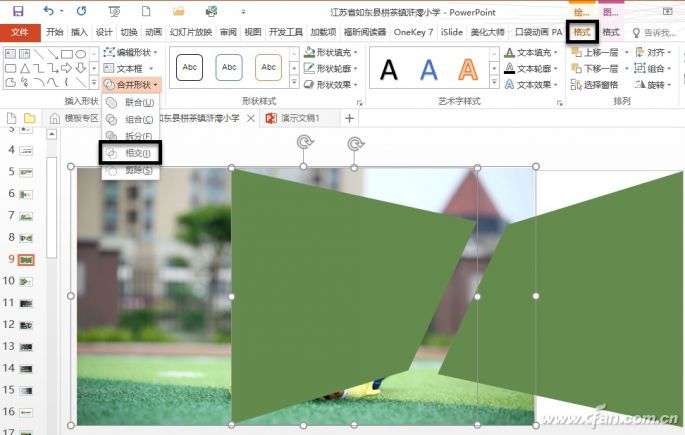Image resolution: width=685 pixels, height=435 pixels.
Task: Click the Save icon in quick access toolbar
Action: (x=18, y=11)
